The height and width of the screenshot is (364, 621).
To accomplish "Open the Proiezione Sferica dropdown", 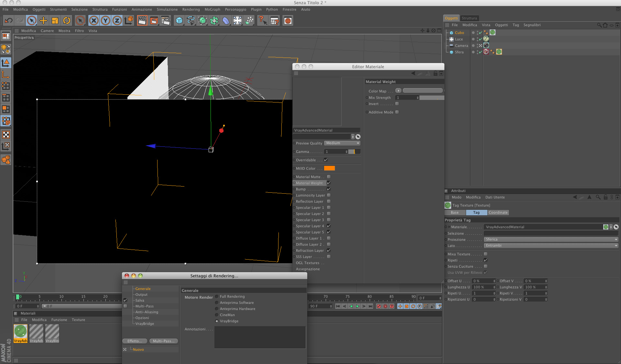I will coord(551,240).
